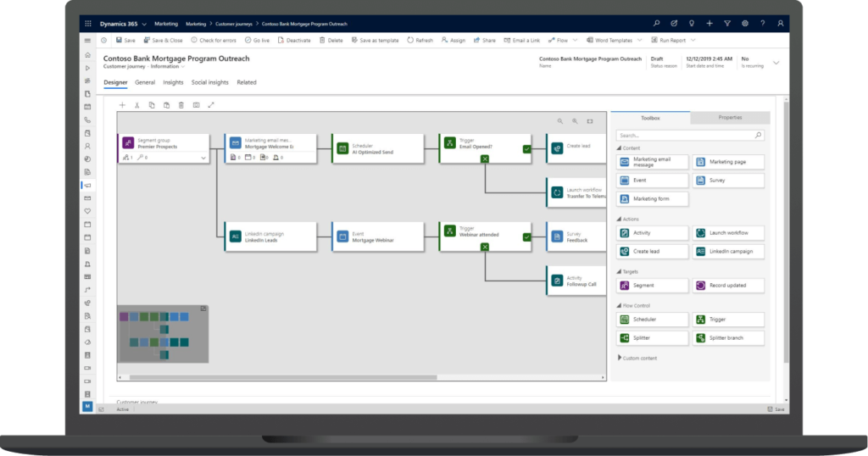Click the Customer journeys breadcrumb link
This screenshot has width=868, height=456.
tap(234, 24)
